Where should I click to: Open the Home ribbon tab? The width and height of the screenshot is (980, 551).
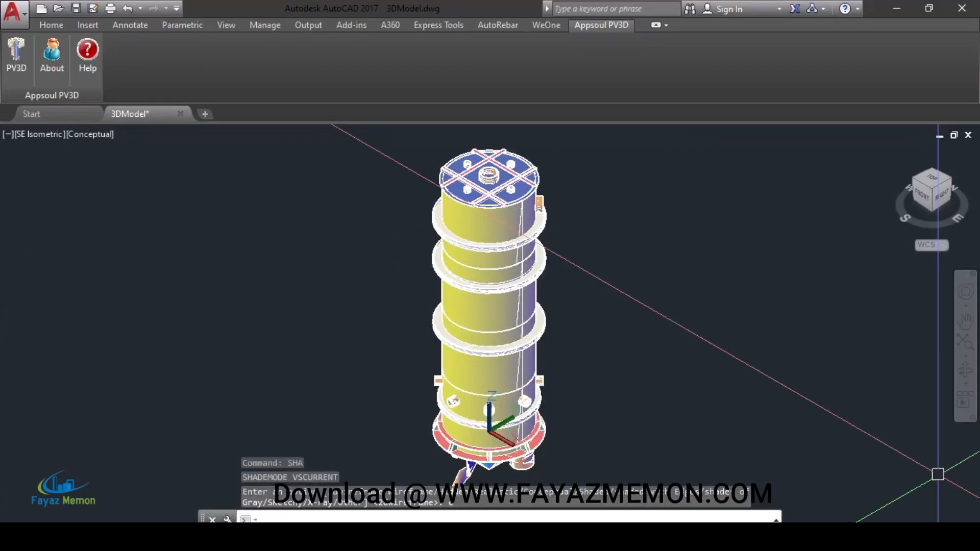pyautogui.click(x=51, y=25)
